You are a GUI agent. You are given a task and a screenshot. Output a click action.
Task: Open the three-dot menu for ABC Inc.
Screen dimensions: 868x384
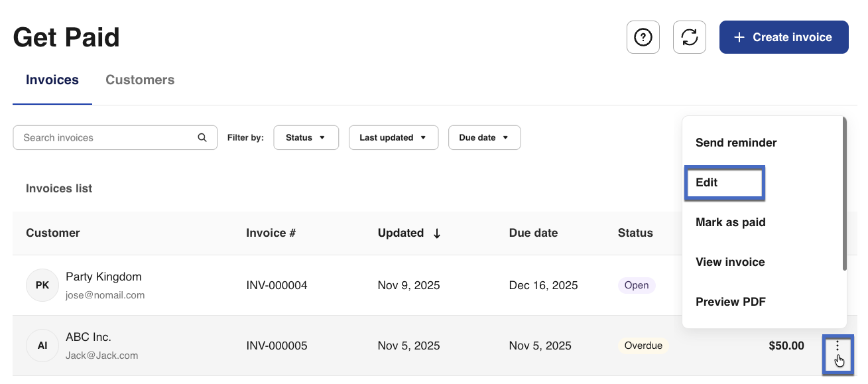click(x=837, y=346)
